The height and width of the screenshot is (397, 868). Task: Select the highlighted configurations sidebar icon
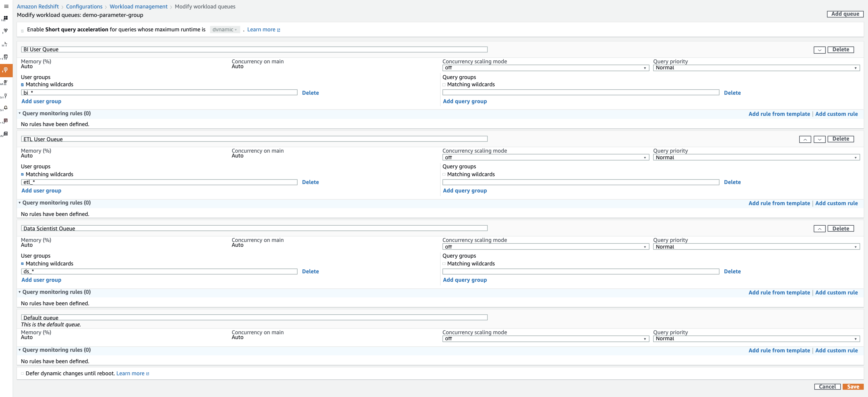6,70
